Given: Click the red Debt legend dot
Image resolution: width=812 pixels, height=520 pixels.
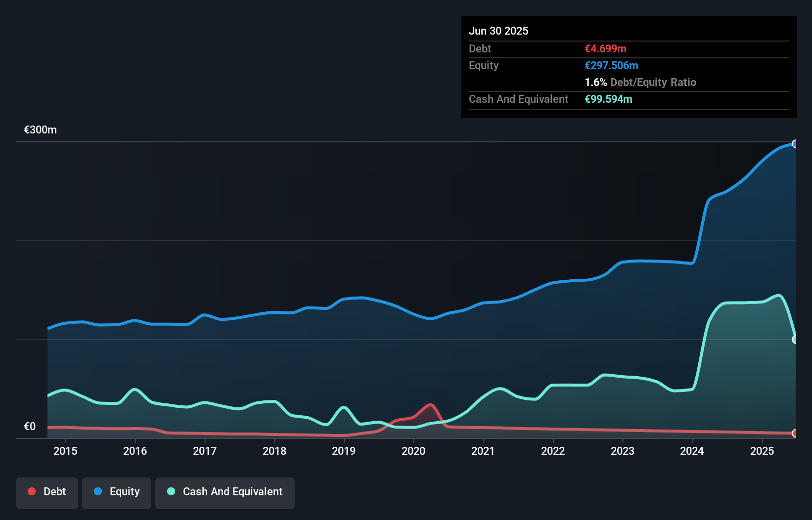Looking at the screenshot, I should 32,491.
